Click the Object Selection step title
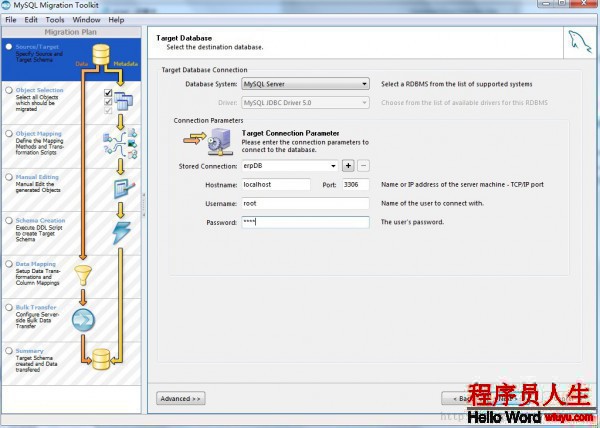The height and width of the screenshot is (428, 600). tap(39, 90)
